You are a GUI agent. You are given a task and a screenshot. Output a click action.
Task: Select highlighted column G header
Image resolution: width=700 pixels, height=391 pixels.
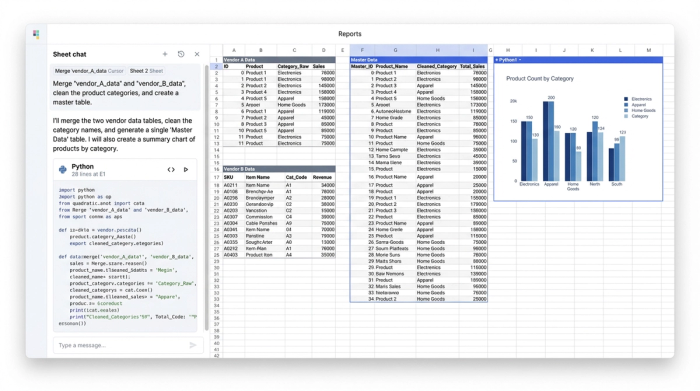coord(395,50)
